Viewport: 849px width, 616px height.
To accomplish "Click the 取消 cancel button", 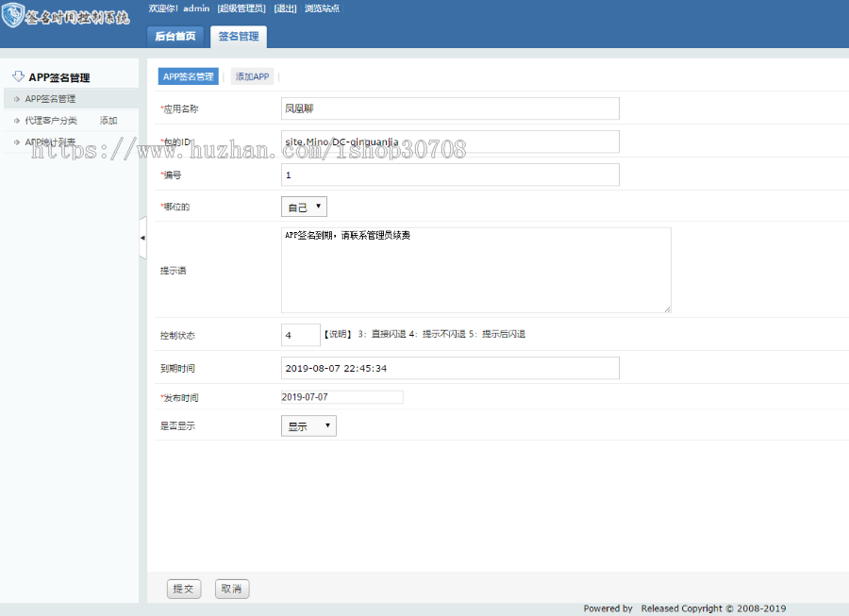I will click(x=231, y=588).
